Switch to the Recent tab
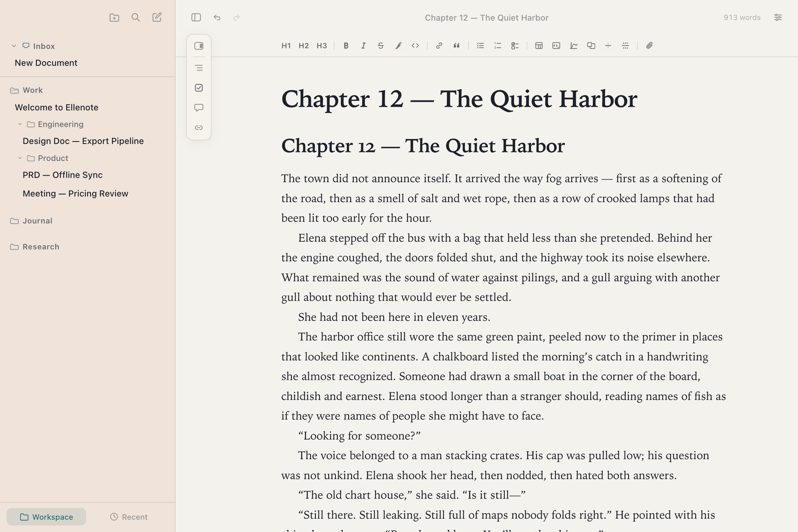798x532 pixels. click(129, 517)
